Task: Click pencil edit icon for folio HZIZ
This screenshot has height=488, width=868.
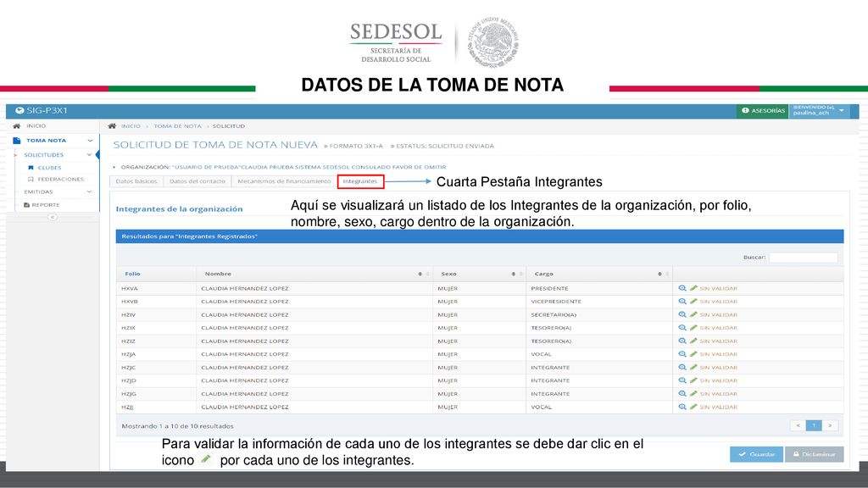Action: 693,341
